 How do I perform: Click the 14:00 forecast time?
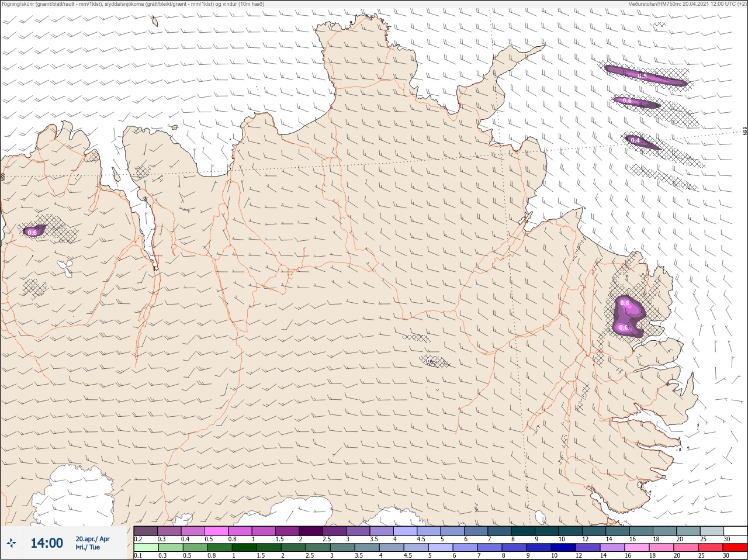coord(47,543)
